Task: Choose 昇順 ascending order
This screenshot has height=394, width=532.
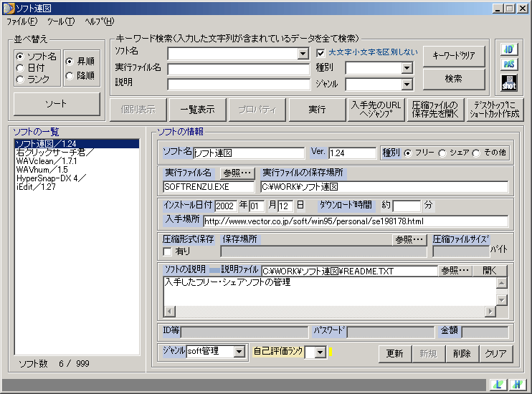Action: point(70,62)
